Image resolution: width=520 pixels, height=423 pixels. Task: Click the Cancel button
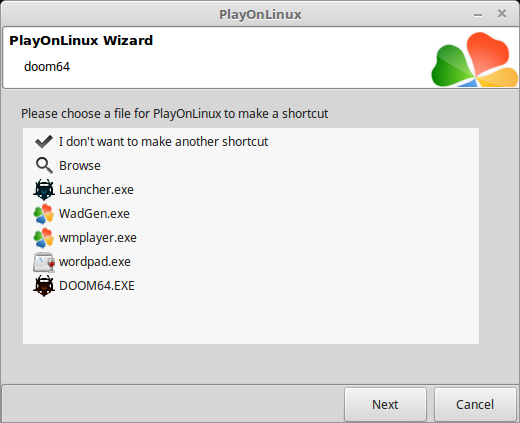[475, 404]
